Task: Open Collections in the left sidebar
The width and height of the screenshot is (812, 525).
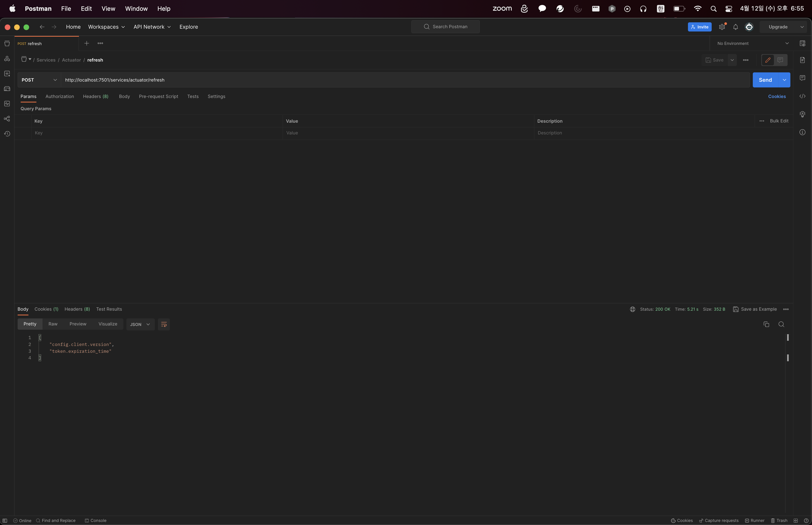Action: click(7, 44)
